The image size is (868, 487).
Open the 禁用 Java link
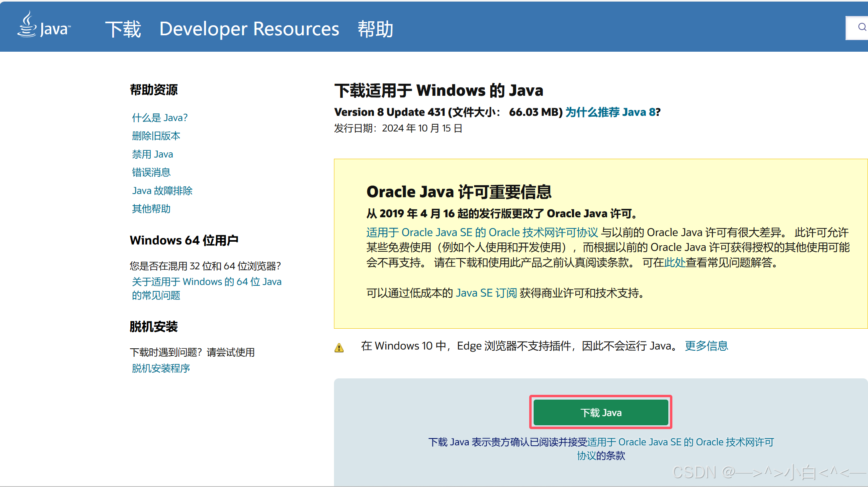152,154
